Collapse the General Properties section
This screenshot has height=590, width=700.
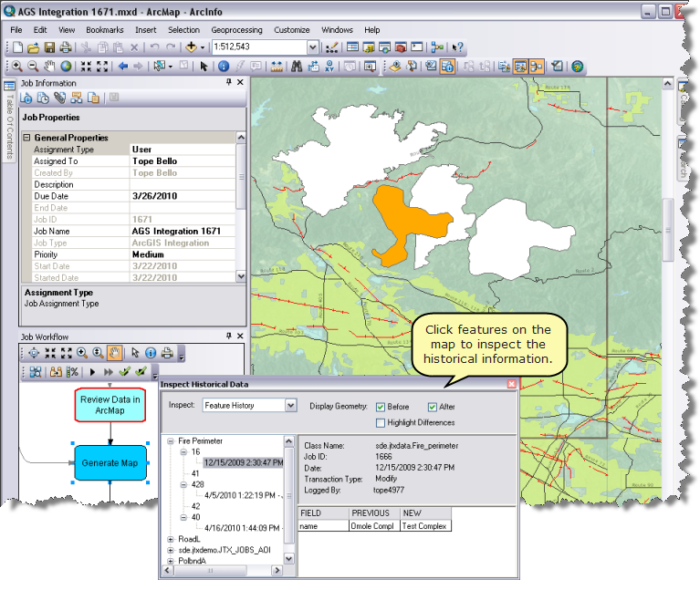coord(26,138)
